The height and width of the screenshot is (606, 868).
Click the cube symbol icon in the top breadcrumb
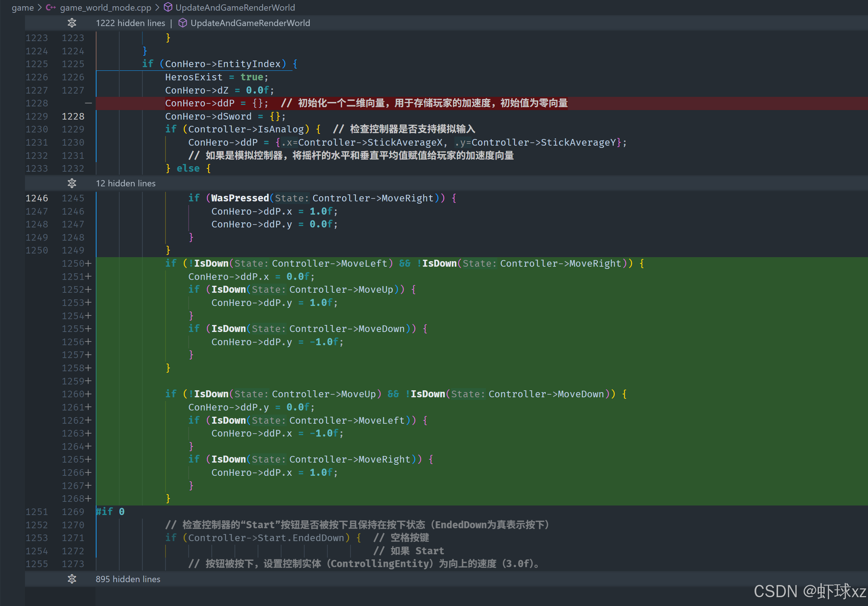(168, 8)
